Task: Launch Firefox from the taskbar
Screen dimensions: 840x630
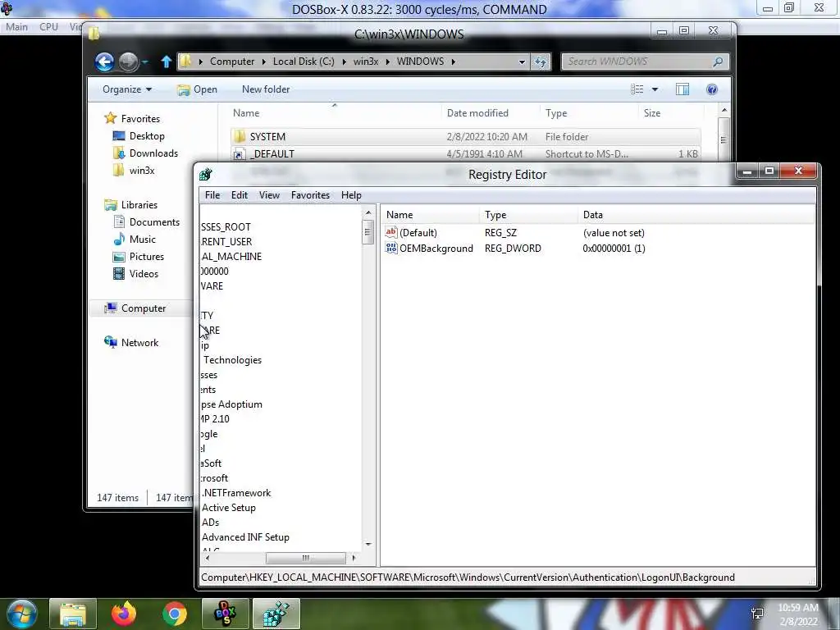Action: [124, 614]
